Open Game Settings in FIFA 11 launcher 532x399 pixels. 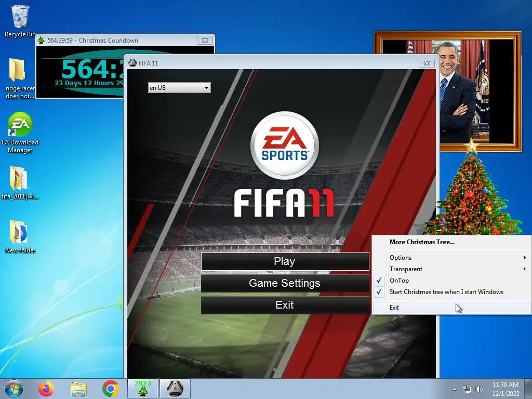point(285,283)
